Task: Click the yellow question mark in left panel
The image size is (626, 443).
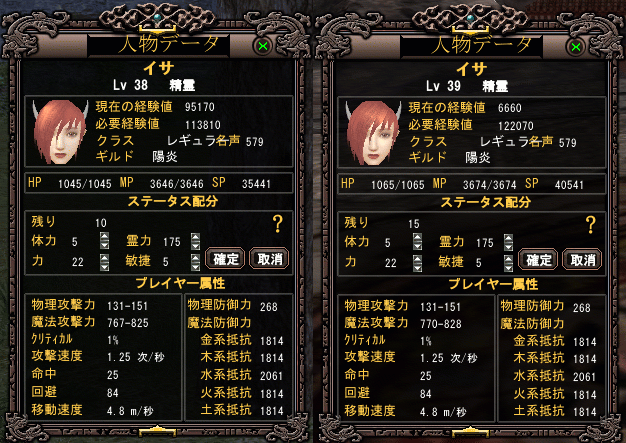Action: pyautogui.click(x=277, y=224)
